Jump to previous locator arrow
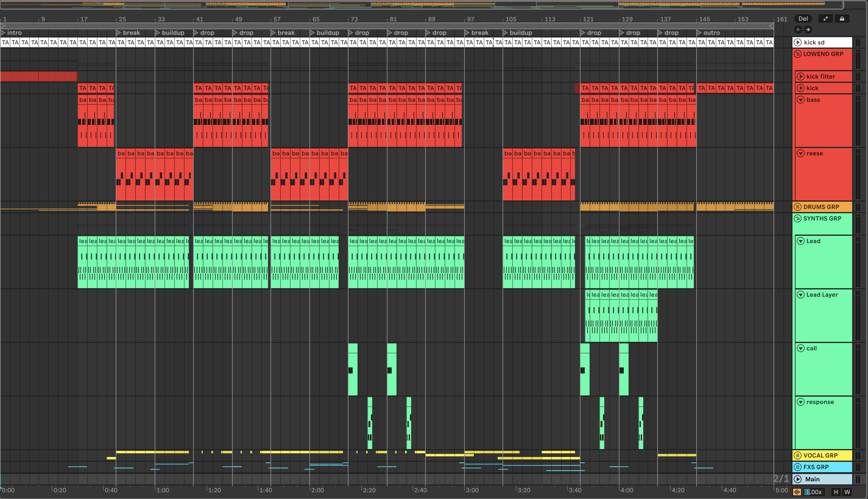Image resolution: width=868 pixels, height=499 pixels. pyautogui.click(x=798, y=30)
